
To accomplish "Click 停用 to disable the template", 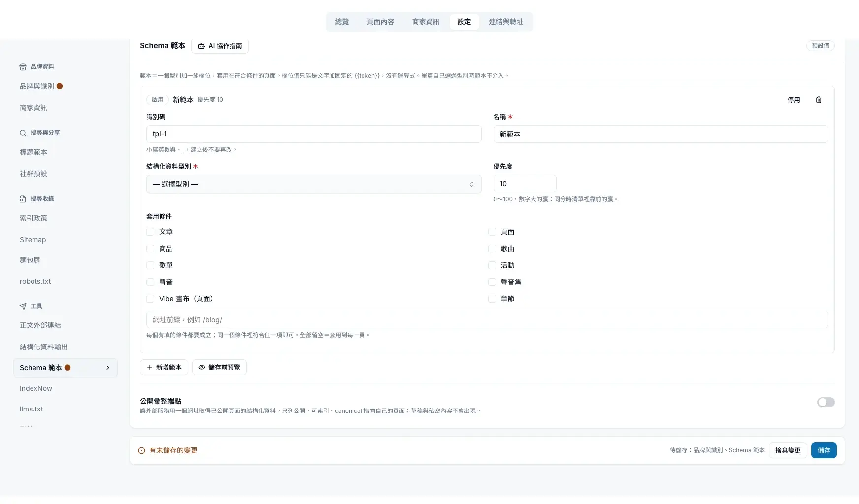I will [794, 100].
